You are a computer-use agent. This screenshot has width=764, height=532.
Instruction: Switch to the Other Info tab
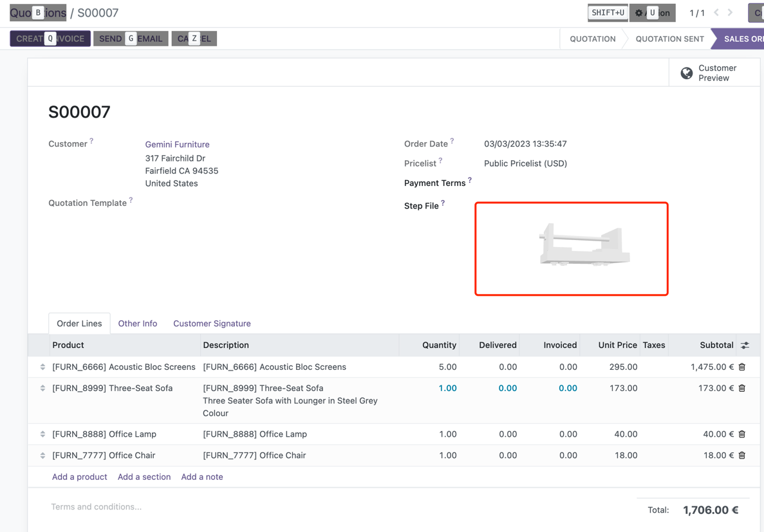(x=137, y=324)
